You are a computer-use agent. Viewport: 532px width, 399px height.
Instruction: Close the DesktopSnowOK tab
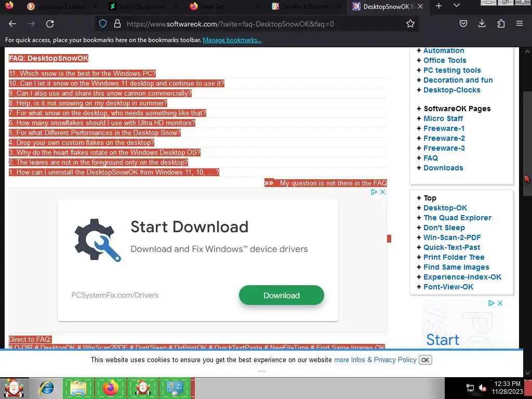pos(420,6)
